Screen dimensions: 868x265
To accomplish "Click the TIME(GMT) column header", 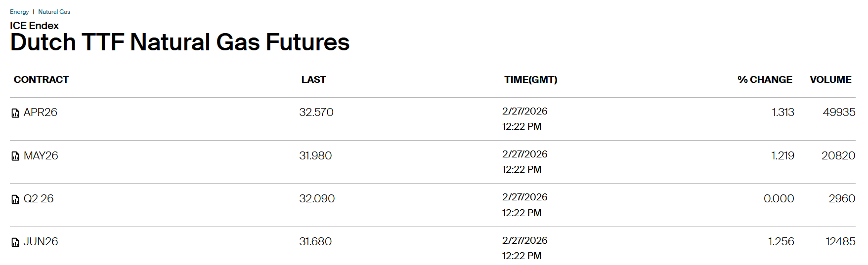I will [x=530, y=79].
